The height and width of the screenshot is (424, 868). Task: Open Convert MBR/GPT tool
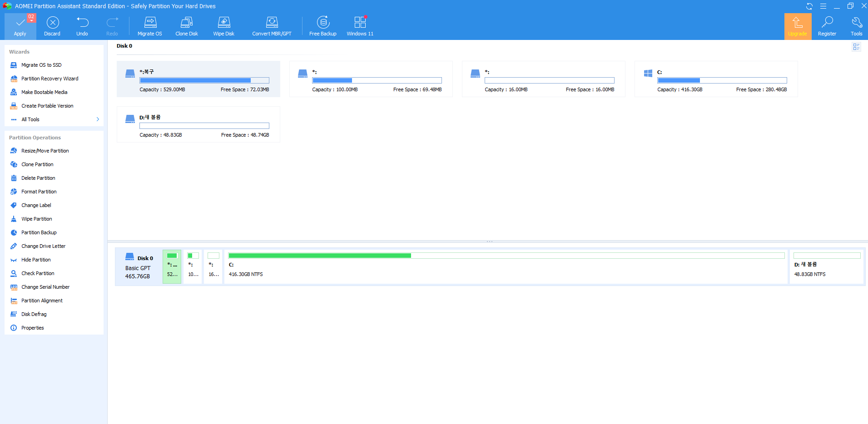tap(272, 26)
